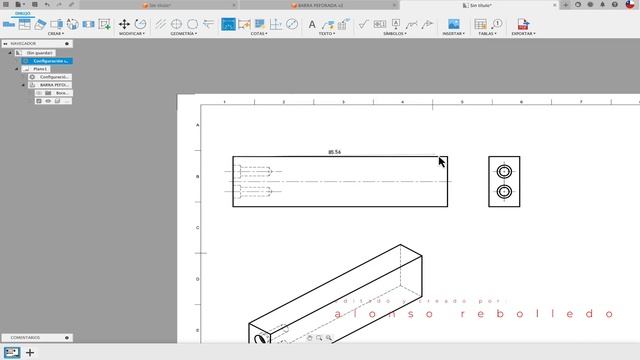
Task: Select the Break View tool
Action: [x=89, y=24]
